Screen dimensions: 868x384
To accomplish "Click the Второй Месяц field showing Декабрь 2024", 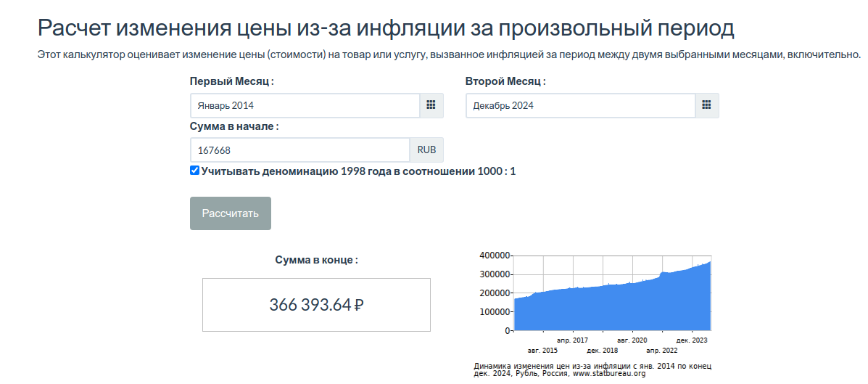I will [x=580, y=105].
